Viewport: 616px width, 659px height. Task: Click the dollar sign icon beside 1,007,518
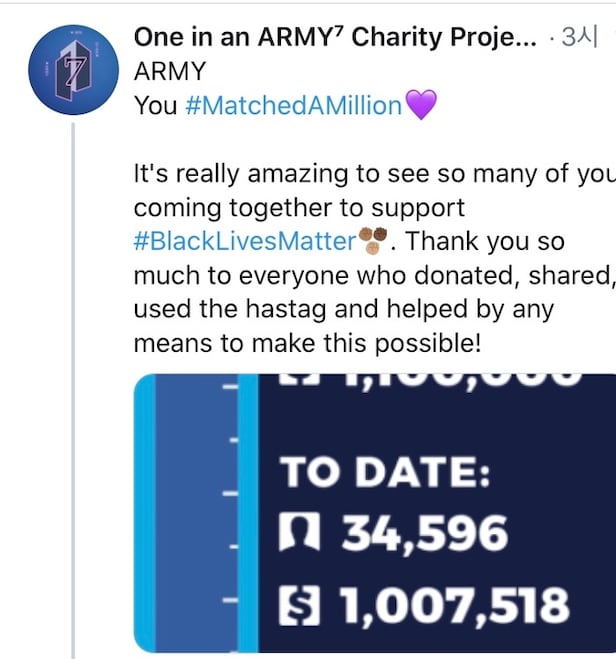pos(302,605)
